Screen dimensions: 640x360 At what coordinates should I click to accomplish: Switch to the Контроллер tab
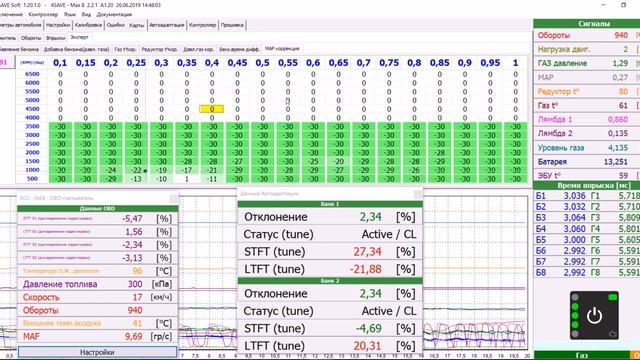(202, 25)
